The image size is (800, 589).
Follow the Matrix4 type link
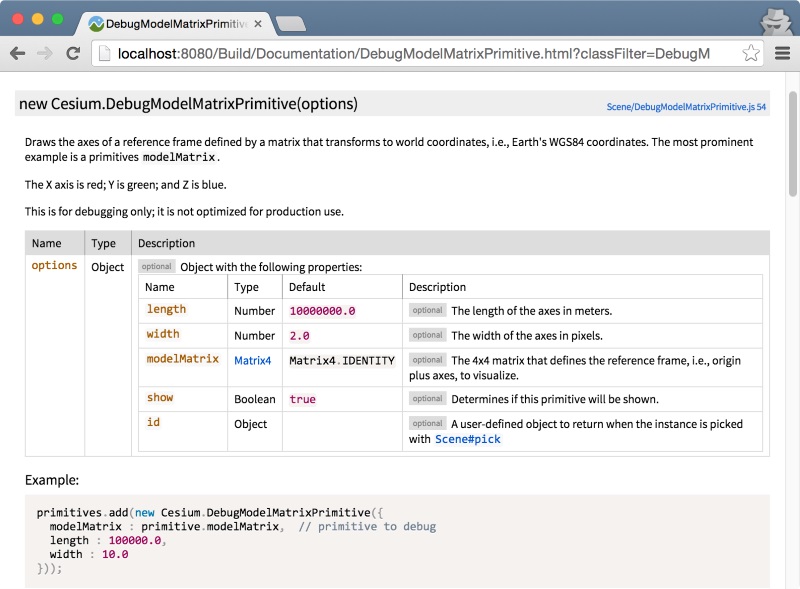252,361
